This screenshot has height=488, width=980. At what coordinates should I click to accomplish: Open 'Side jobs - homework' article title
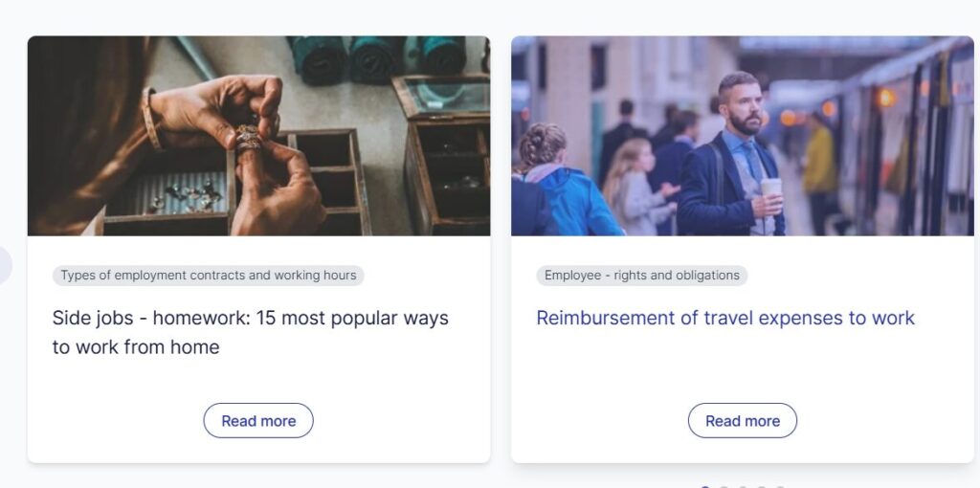coord(250,332)
